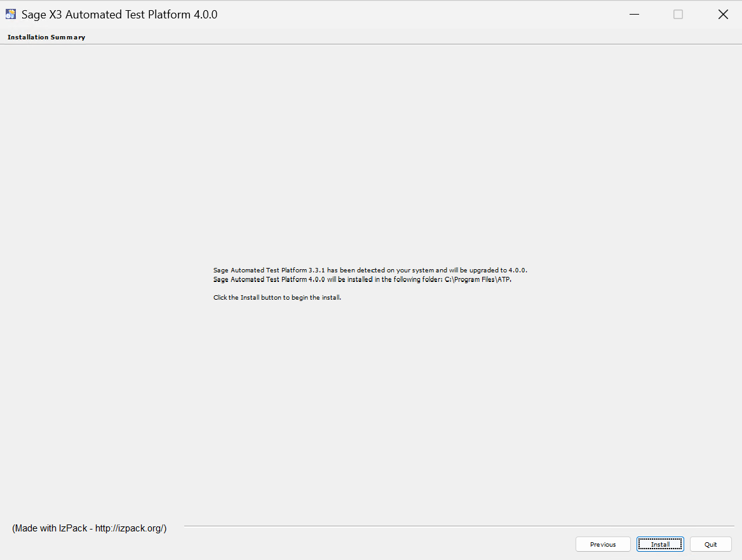Click the disabled maximize window button
This screenshot has height=560, width=742.
click(678, 14)
